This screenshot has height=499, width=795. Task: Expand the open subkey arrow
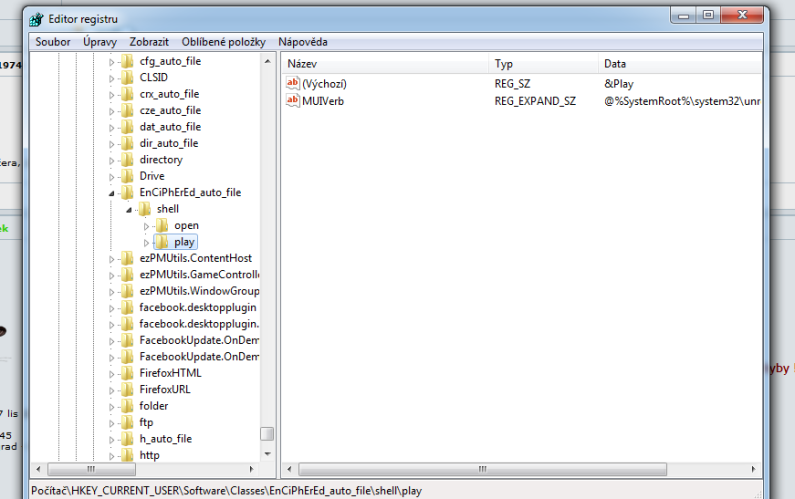[x=146, y=225]
